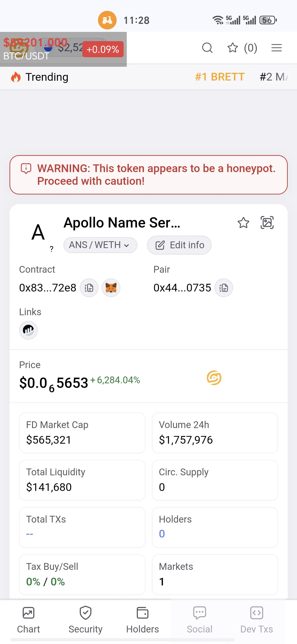Click the Holders count value
The height and width of the screenshot is (644, 297).
[x=162, y=534]
